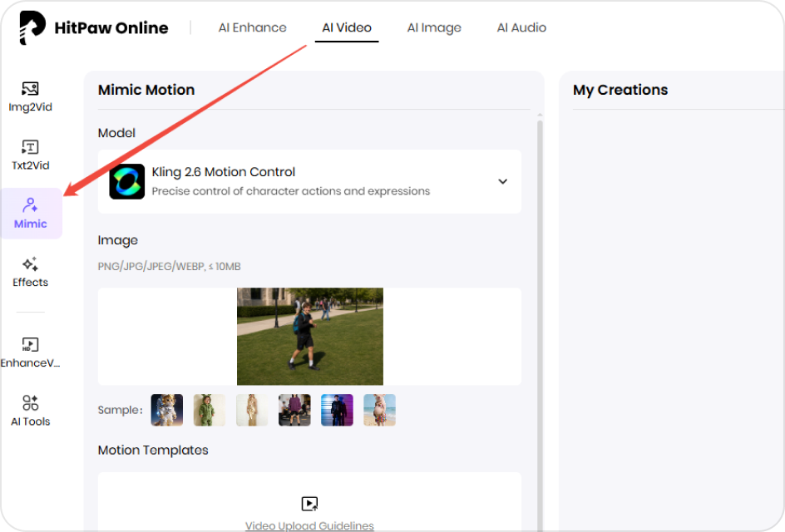Click the Mimic Motion panel heading
The image size is (785, 532).
pyautogui.click(x=146, y=90)
